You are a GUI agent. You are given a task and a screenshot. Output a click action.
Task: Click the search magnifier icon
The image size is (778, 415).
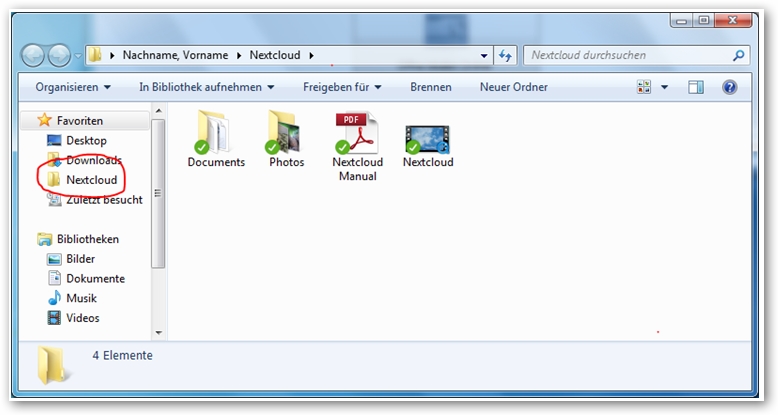(738, 55)
